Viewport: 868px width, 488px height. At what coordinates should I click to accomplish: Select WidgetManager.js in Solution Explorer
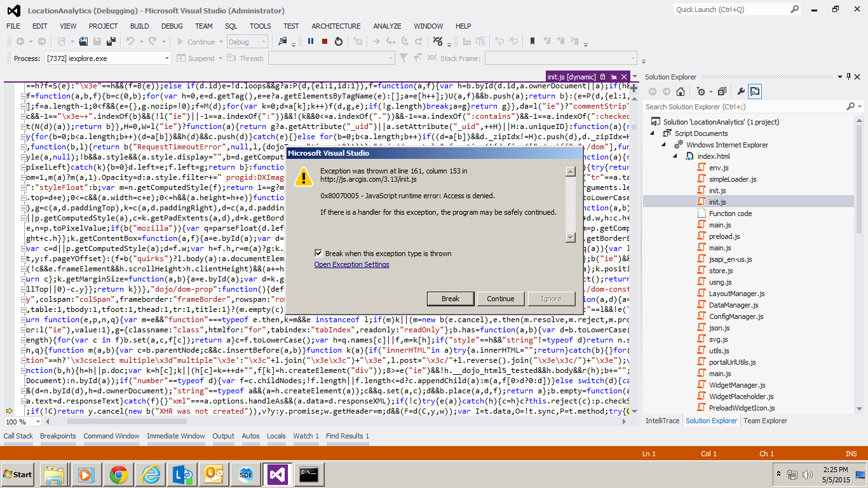[737, 385]
